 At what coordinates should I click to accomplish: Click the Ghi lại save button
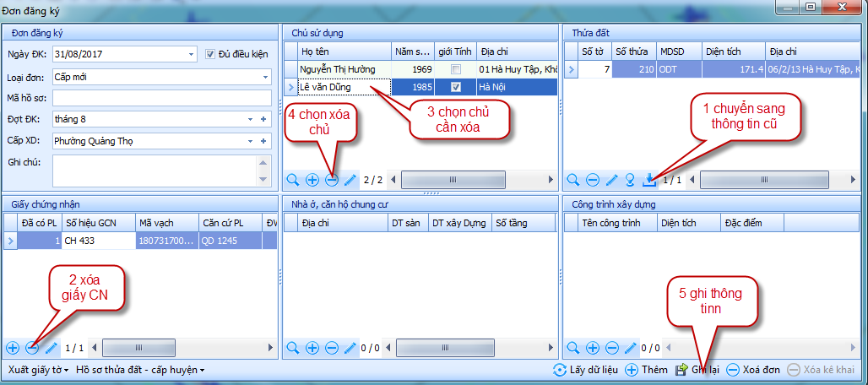click(696, 370)
